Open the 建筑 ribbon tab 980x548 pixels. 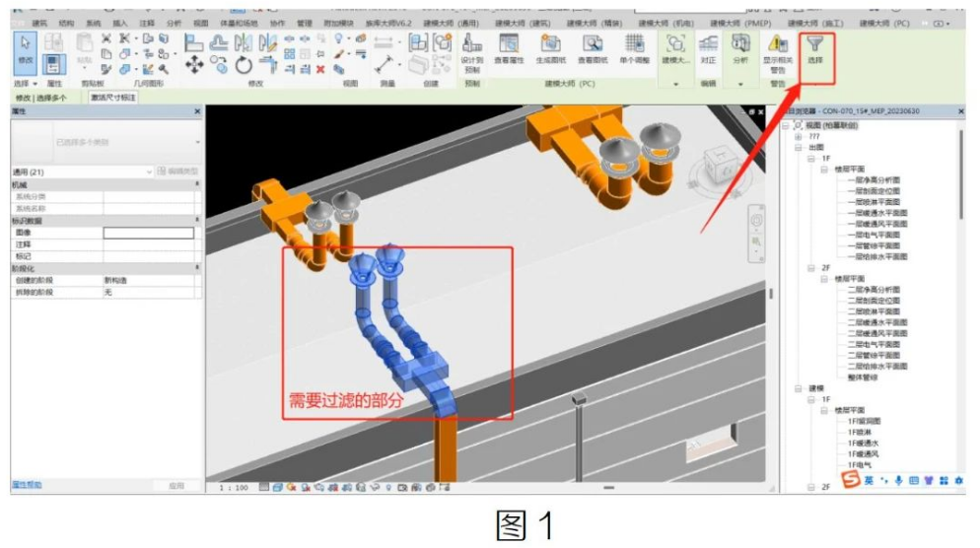(39, 23)
